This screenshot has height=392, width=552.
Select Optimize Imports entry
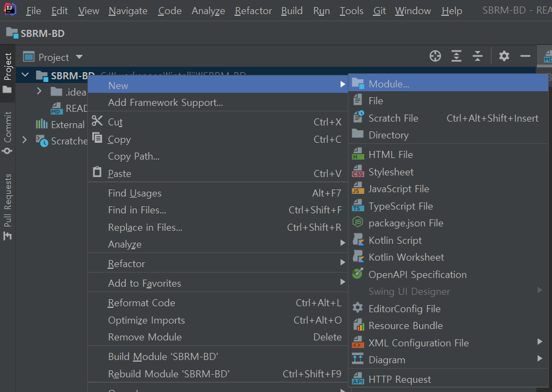218,320
